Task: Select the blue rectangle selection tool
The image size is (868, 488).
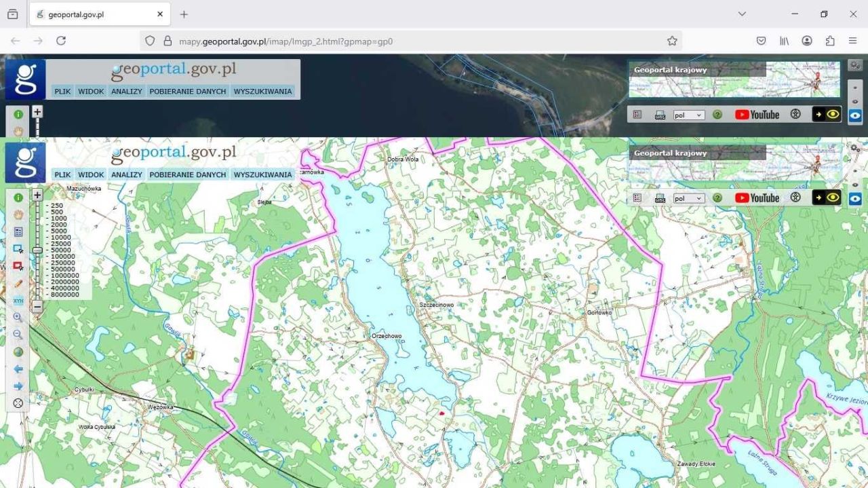Action: tap(18, 249)
